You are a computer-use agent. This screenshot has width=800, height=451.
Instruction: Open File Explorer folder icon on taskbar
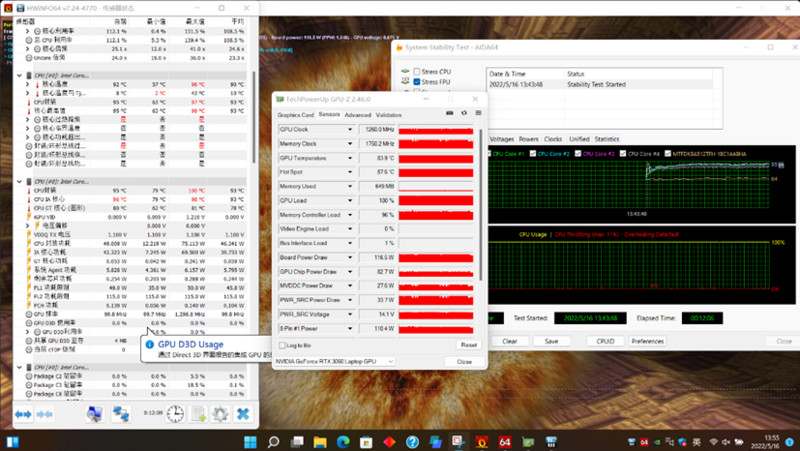pyautogui.click(x=320, y=441)
